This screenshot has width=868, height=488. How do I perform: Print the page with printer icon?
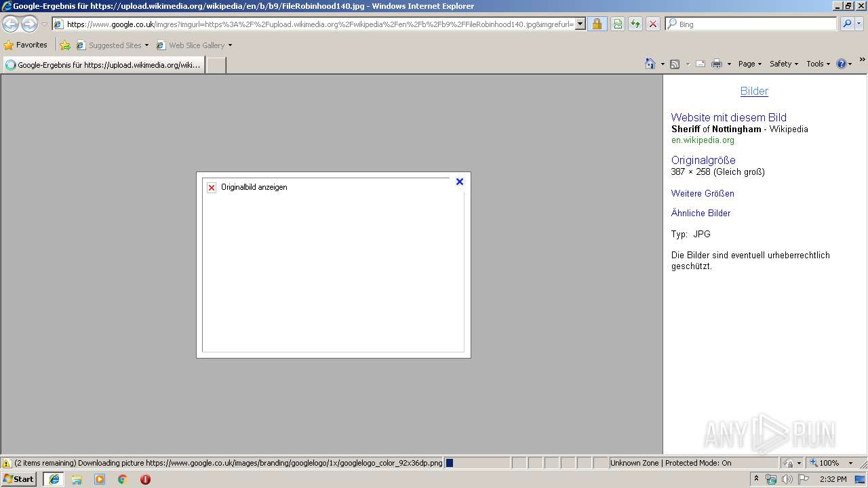point(717,64)
